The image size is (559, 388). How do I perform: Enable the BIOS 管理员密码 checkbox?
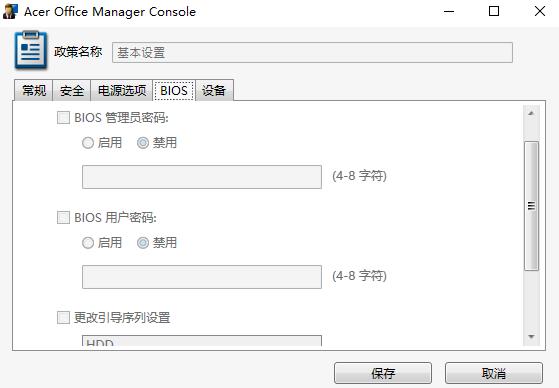[63, 118]
